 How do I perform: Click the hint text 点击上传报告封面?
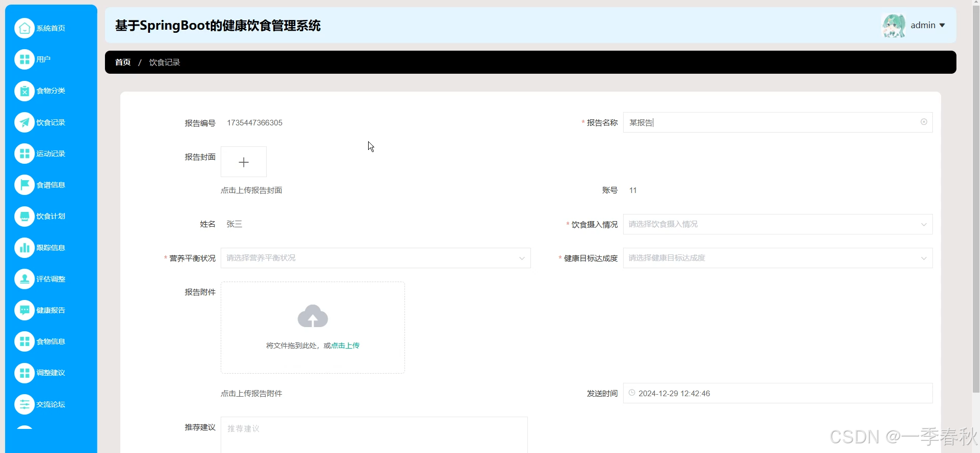click(x=251, y=190)
